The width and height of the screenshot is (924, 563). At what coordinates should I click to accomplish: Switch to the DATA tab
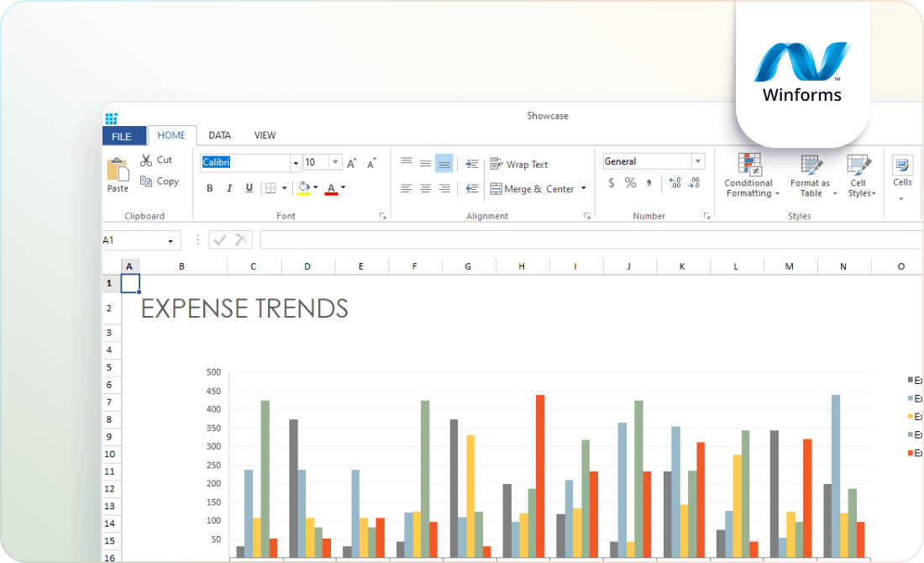(219, 135)
